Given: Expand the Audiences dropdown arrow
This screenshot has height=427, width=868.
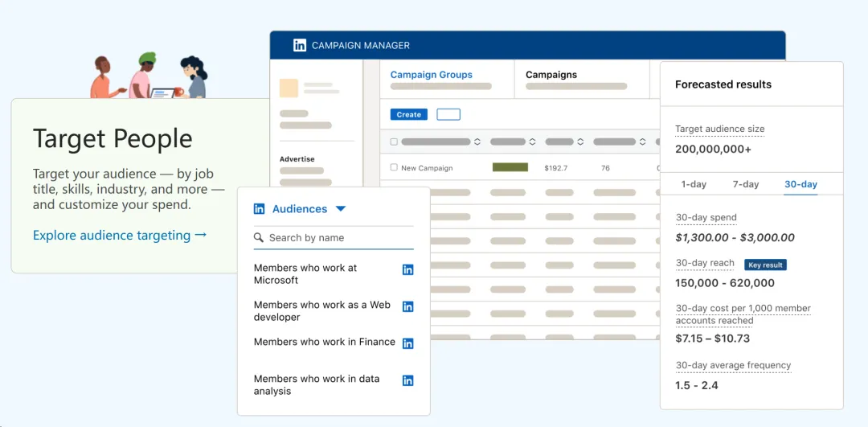Looking at the screenshot, I should (341, 209).
